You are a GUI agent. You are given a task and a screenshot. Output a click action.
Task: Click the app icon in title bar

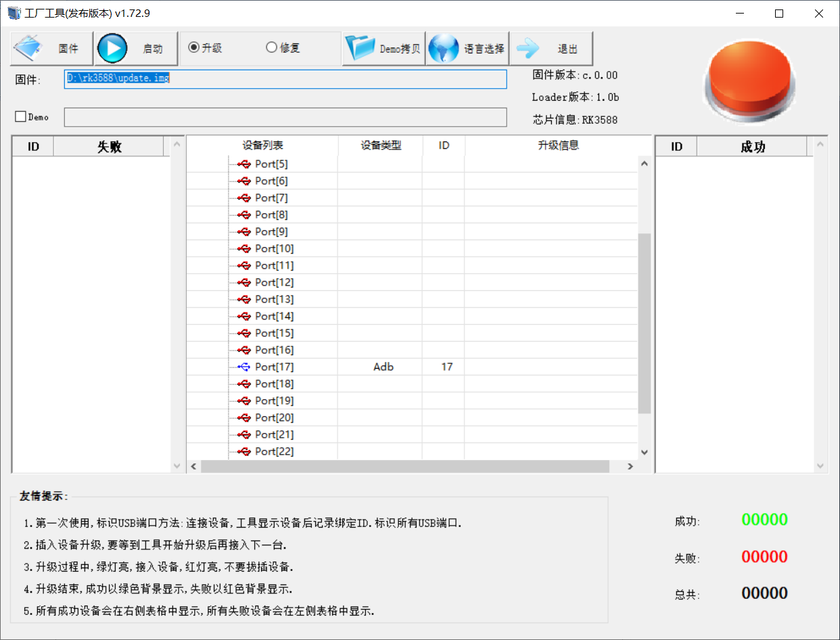[14, 13]
